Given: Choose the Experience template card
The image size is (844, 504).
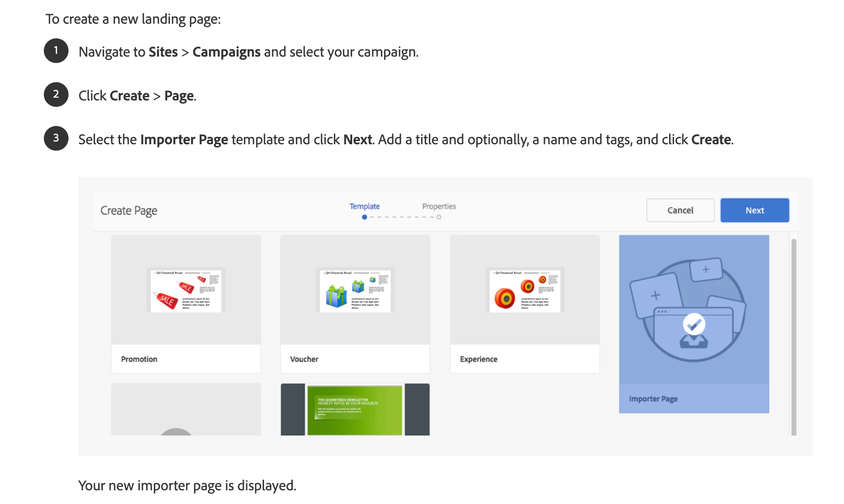Looking at the screenshot, I should (x=525, y=304).
